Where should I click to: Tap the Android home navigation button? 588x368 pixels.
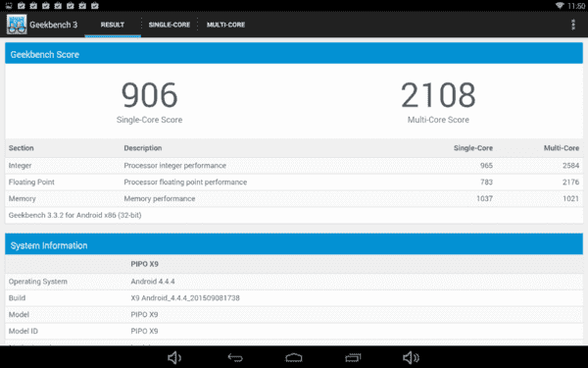click(294, 357)
